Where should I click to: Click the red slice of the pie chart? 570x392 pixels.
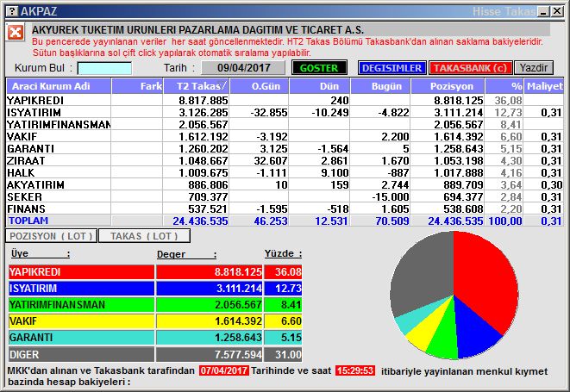(487, 280)
